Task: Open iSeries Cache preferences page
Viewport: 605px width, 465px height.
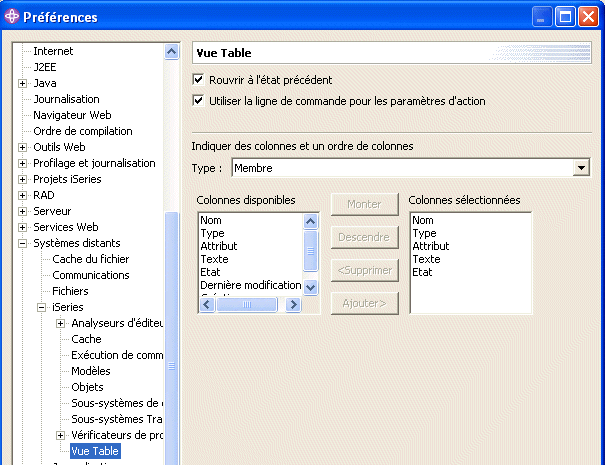Action: [86, 339]
